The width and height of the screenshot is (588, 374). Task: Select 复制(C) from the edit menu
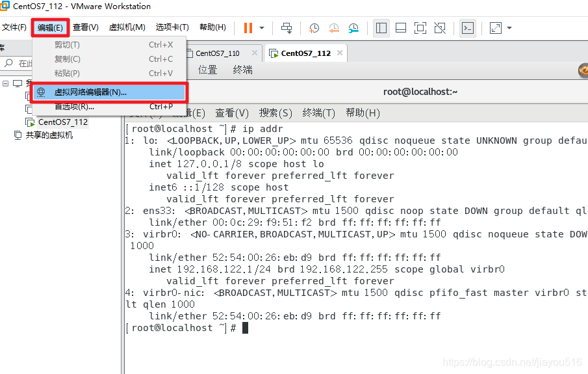(109, 59)
